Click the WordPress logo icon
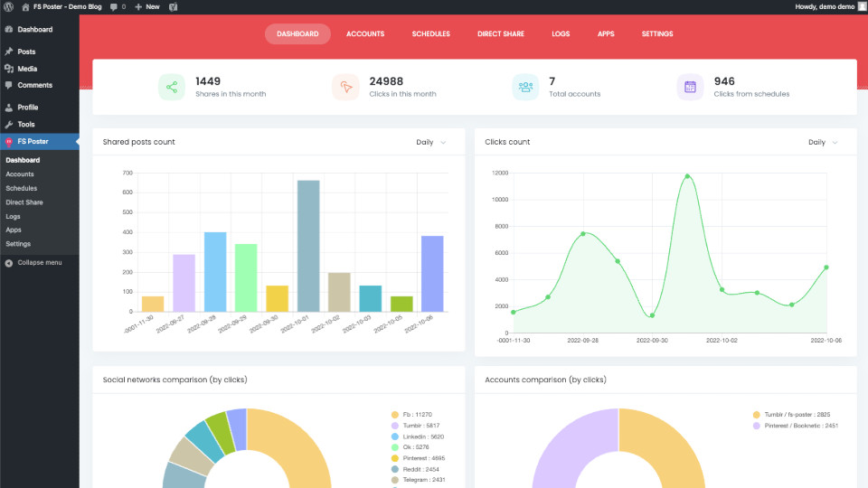Viewport: 868px width, 488px height. pos(8,6)
